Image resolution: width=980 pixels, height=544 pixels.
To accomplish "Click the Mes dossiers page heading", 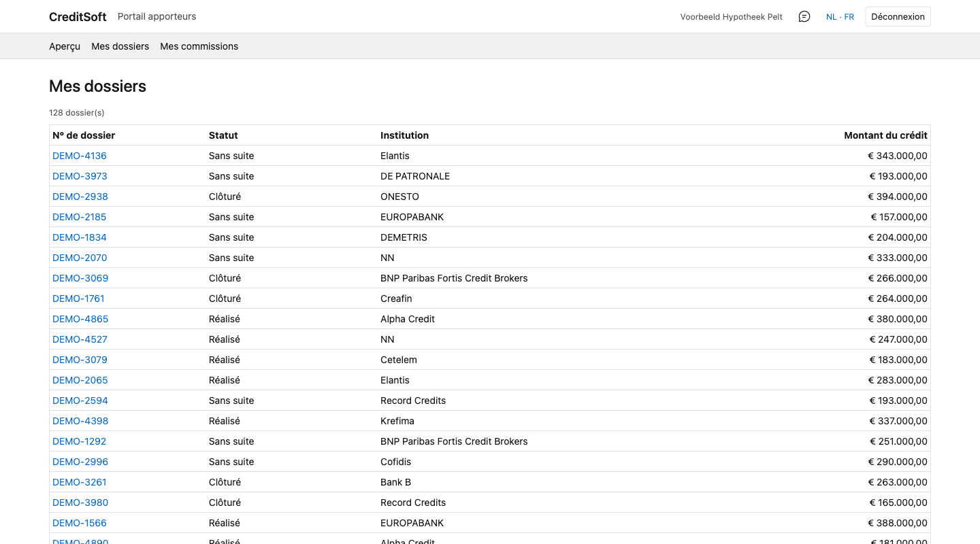I will [x=97, y=86].
